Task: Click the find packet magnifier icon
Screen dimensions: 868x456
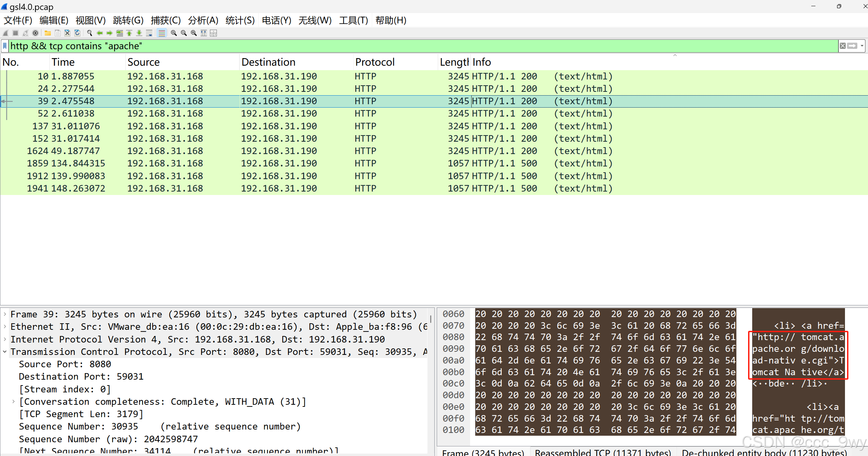Action: click(x=90, y=33)
